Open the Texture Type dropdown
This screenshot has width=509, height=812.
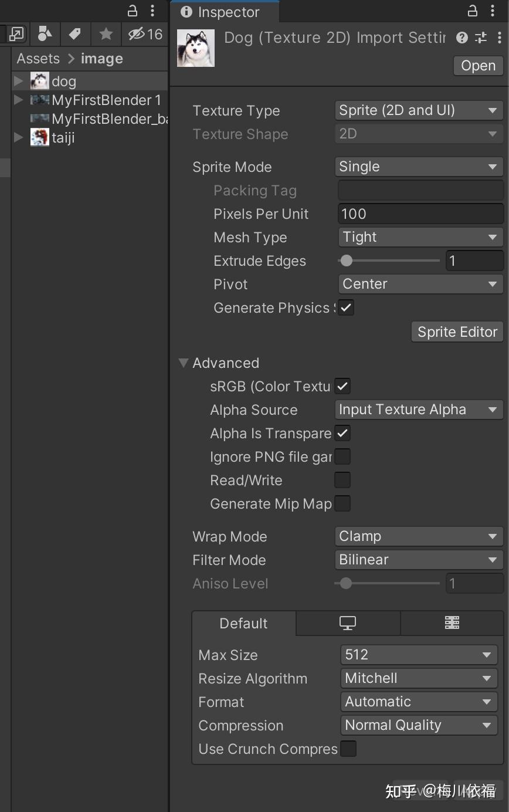418,110
